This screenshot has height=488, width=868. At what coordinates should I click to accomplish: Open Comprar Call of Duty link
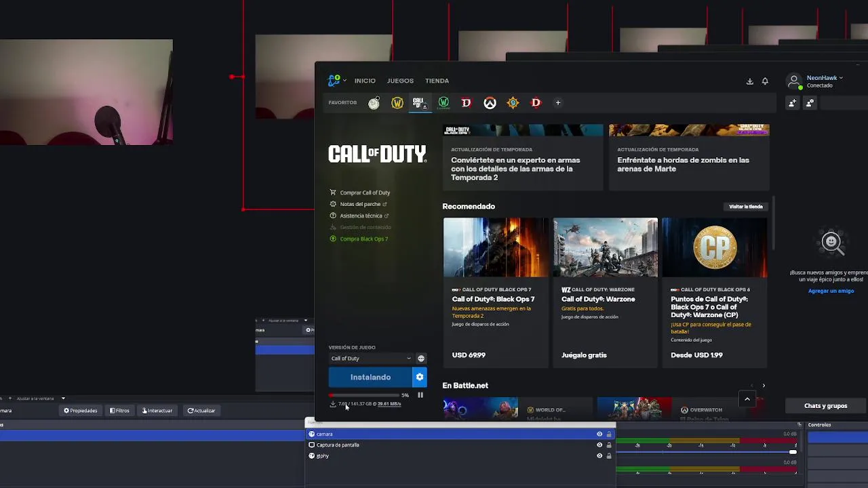tap(365, 192)
